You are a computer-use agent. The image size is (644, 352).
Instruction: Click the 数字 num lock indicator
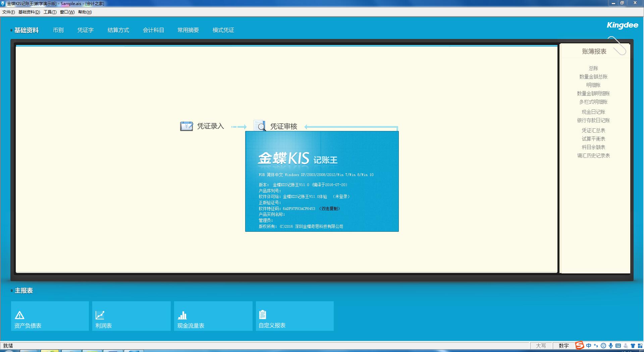coord(564,346)
